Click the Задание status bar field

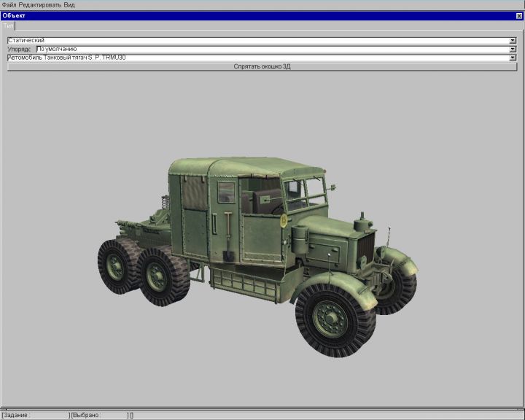tap(35, 415)
